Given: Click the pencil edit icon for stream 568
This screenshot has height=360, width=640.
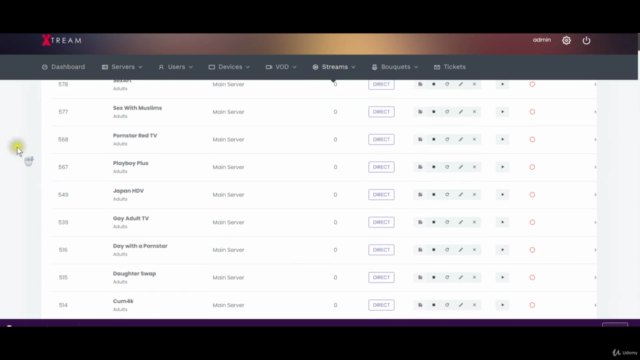Looking at the screenshot, I should point(461,140).
